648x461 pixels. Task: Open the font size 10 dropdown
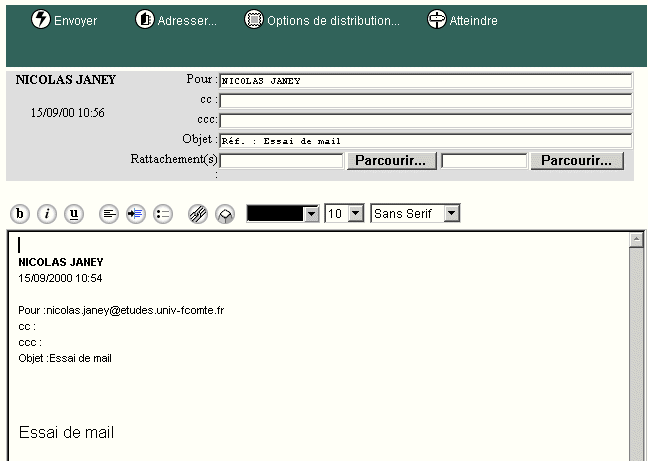[355, 214]
